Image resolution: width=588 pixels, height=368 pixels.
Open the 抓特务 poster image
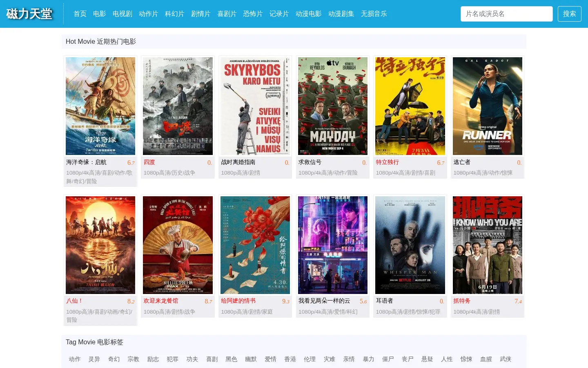pos(488,245)
